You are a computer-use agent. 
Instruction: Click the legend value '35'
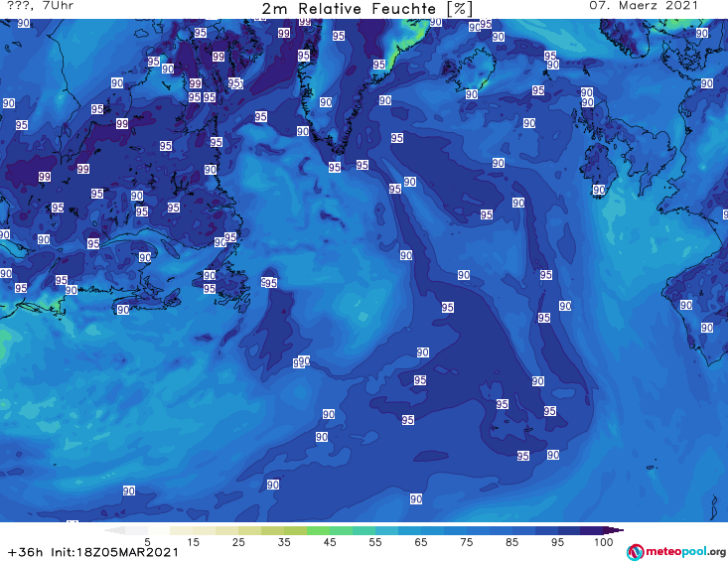tap(284, 542)
